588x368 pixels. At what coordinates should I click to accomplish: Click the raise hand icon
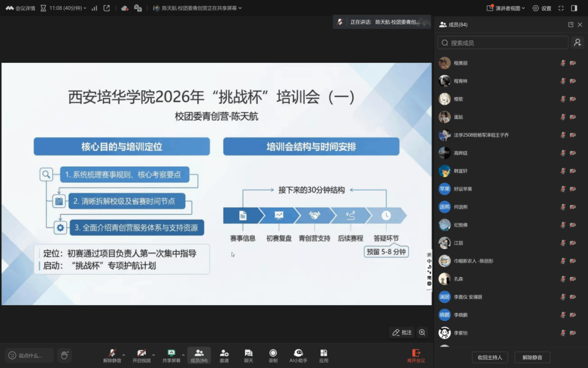[64, 355]
